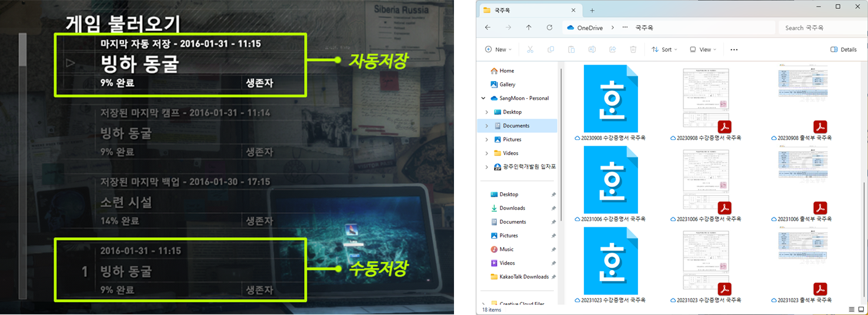Viewport: 868px width, 315px height.
Task: Load manual save slot 1 빙하 동굴
Action: pyautogui.click(x=181, y=270)
